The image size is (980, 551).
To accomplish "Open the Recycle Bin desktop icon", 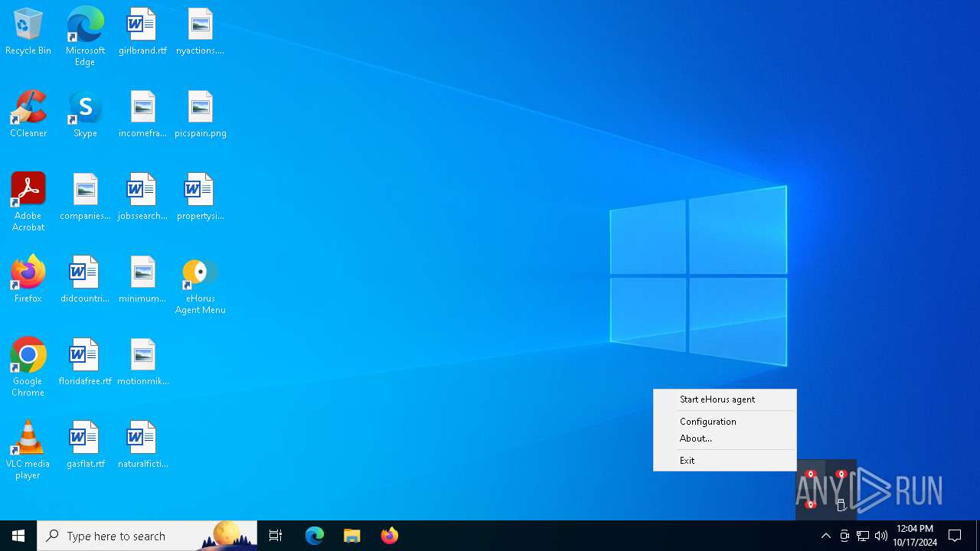I will 28,32.
